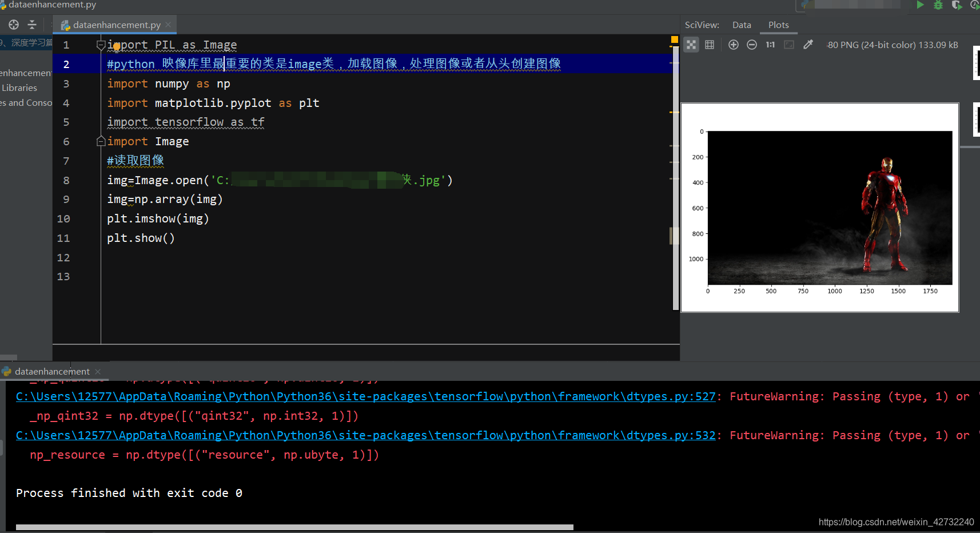Toggle the pin/edit pencil icon in SciView toolbar
Screen dimensions: 980x533
(x=808, y=45)
